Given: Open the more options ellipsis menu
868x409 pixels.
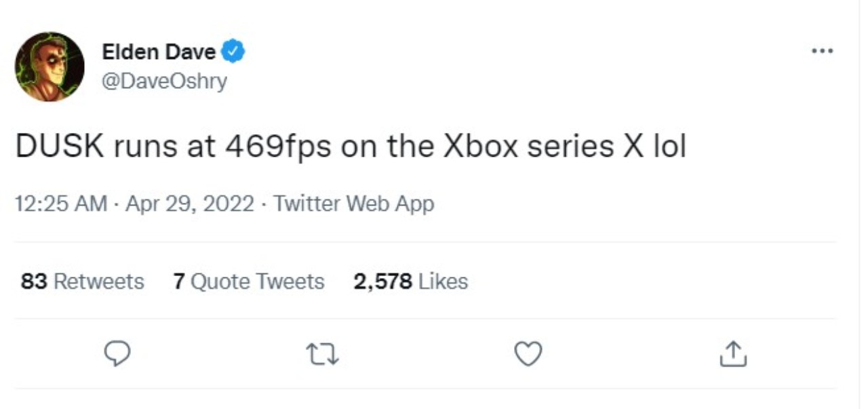Looking at the screenshot, I should [x=822, y=51].
